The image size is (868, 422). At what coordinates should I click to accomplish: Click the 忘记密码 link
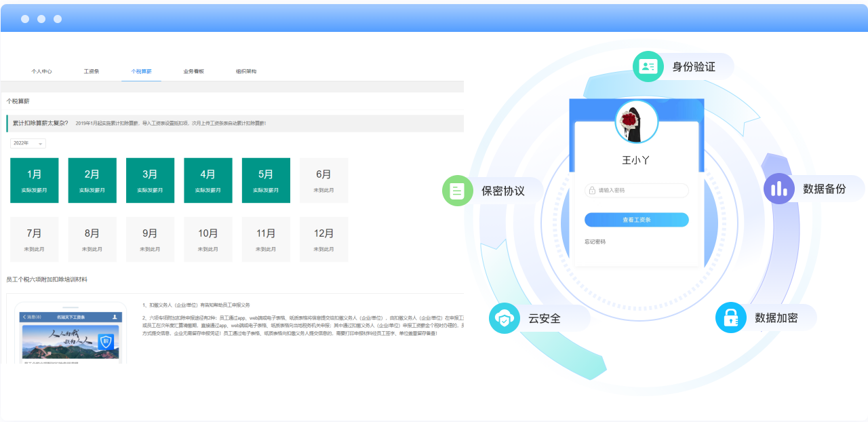(x=595, y=242)
